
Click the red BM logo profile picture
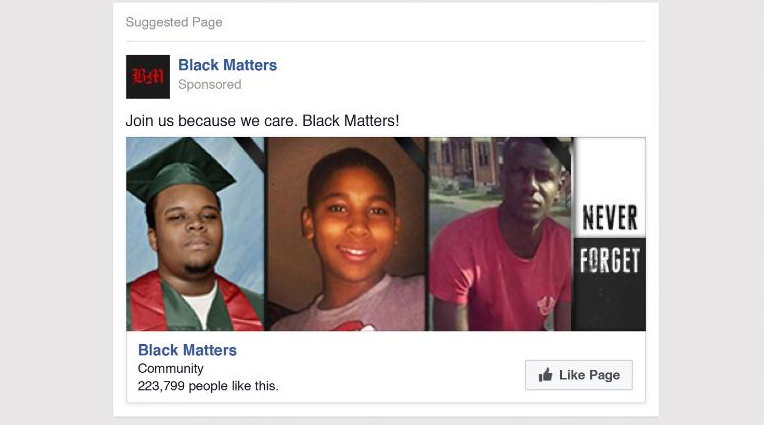tap(148, 77)
